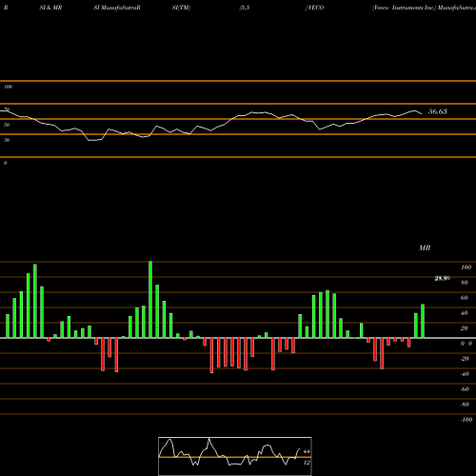Click the 100 label on the right MR axis
Image resolution: width=476 pixels, height=476 pixels.
[x=466, y=268]
